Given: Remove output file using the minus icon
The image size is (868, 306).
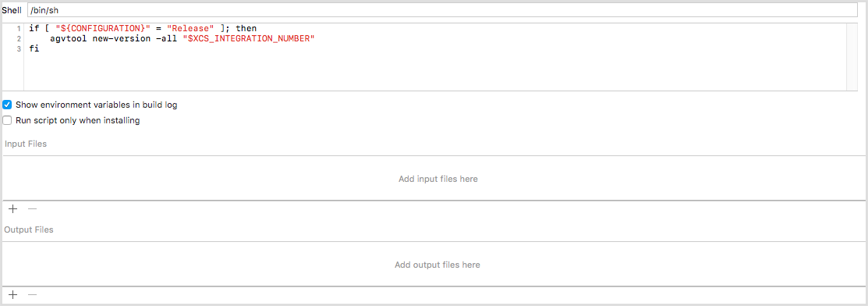Looking at the screenshot, I should (33, 294).
